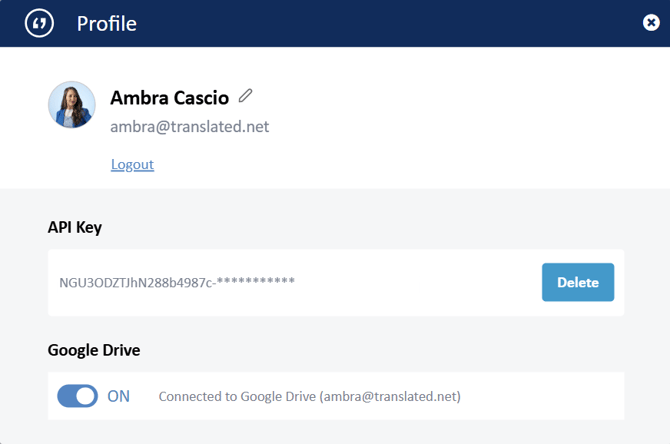Click the masked asterisks of API key
670x444 pixels.
pyautogui.click(x=255, y=282)
